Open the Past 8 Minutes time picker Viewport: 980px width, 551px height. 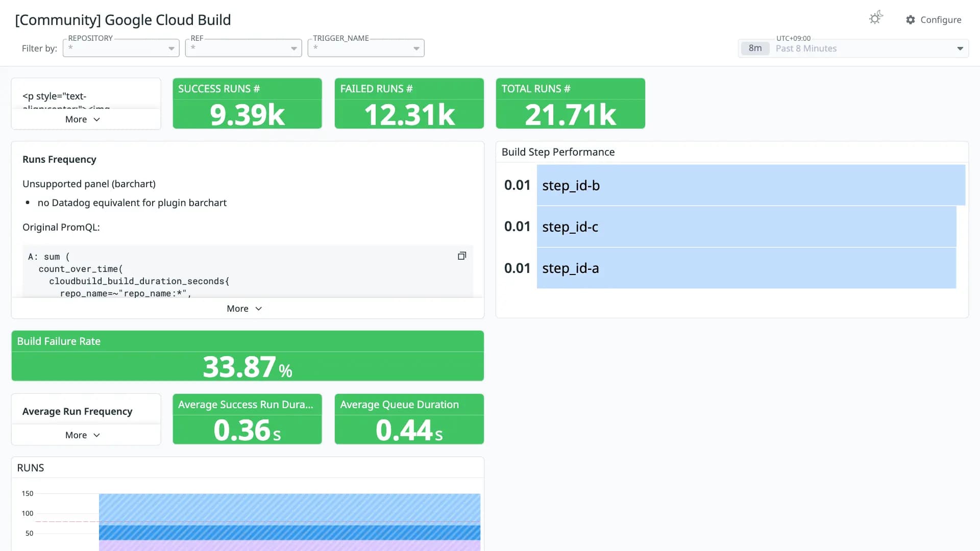[x=853, y=48]
